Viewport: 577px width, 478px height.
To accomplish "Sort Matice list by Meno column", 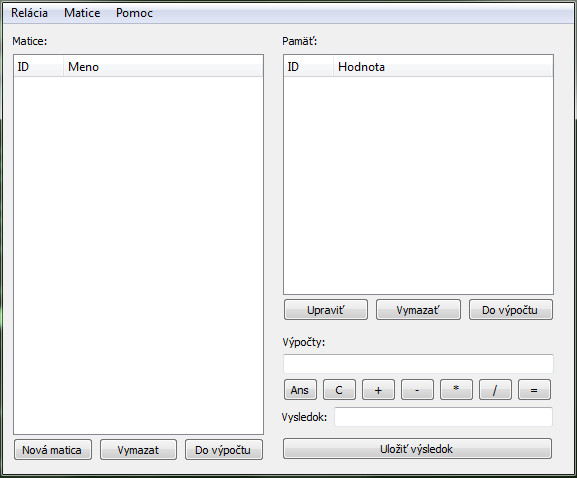I will [x=163, y=67].
